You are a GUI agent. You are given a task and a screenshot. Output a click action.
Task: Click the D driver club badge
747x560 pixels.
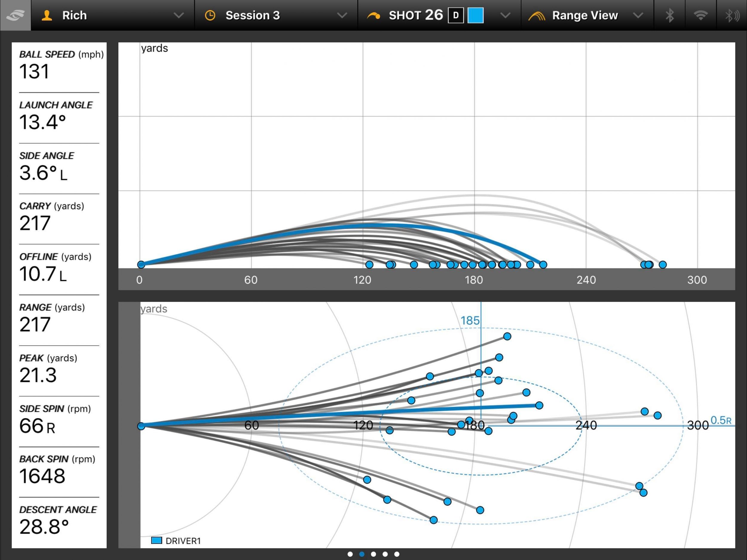(456, 15)
